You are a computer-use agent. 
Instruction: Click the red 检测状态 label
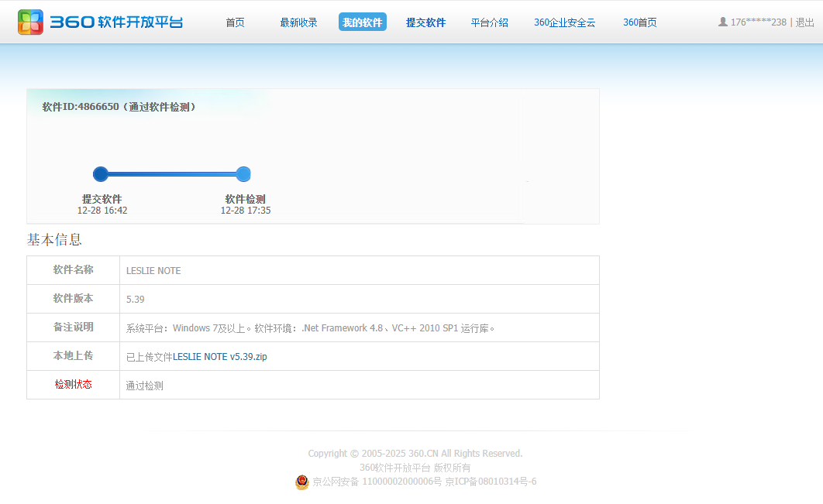coord(73,385)
